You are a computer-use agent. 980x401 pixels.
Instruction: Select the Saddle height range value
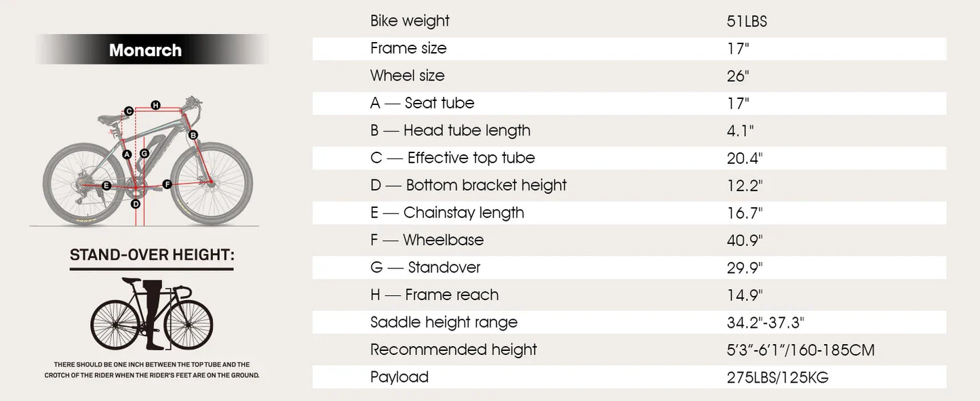click(765, 322)
